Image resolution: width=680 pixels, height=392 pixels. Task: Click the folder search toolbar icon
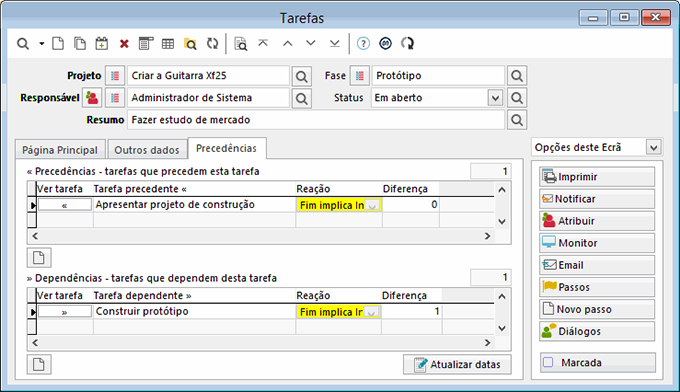190,43
